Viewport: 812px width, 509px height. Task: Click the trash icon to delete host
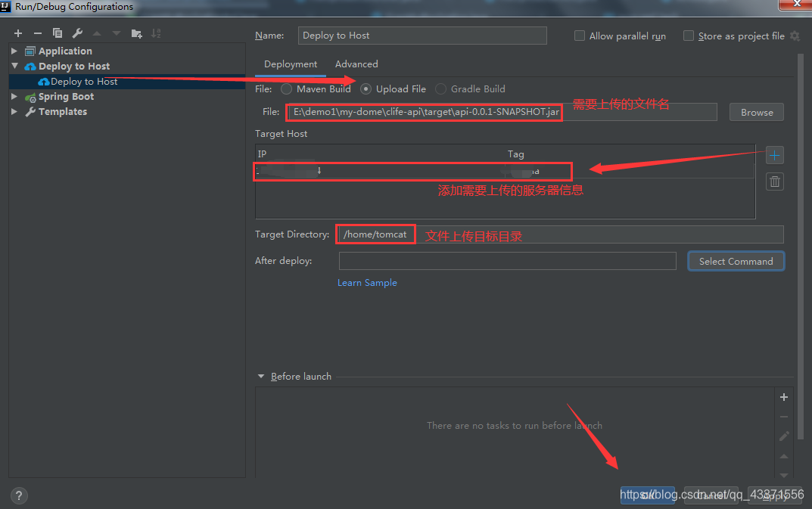[x=775, y=182]
